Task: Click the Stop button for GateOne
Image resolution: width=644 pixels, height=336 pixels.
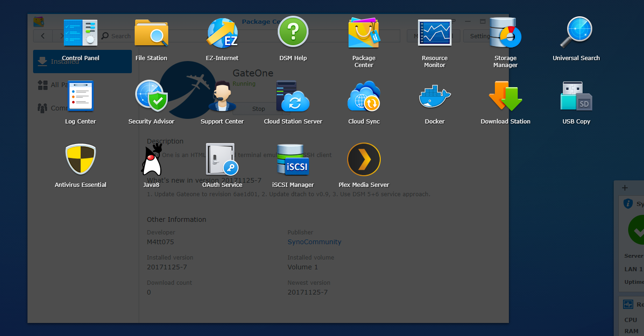Action: pyautogui.click(x=259, y=109)
